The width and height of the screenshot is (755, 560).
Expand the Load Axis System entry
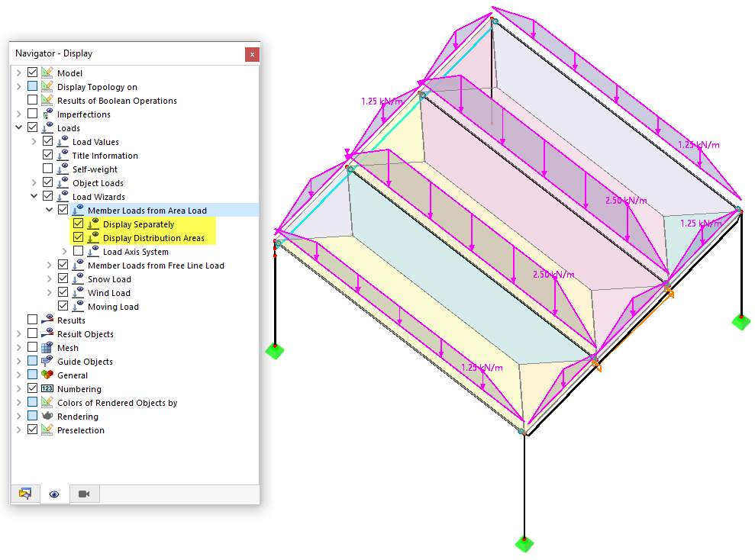pyautogui.click(x=64, y=251)
